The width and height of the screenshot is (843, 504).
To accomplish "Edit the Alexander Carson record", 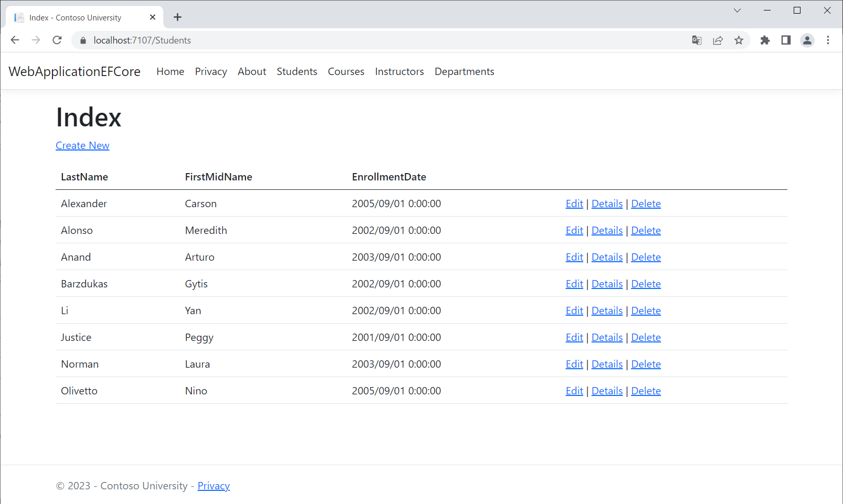I will (x=574, y=203).
